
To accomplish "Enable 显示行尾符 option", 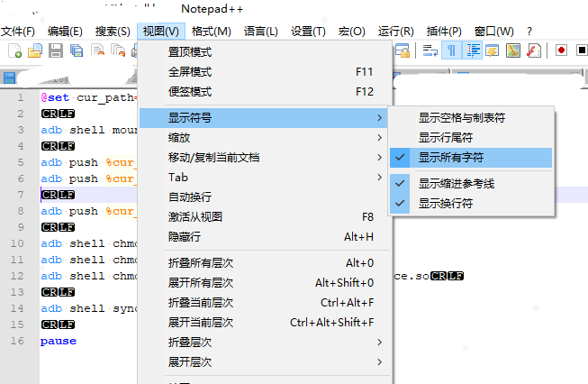I will coord(471,138).
